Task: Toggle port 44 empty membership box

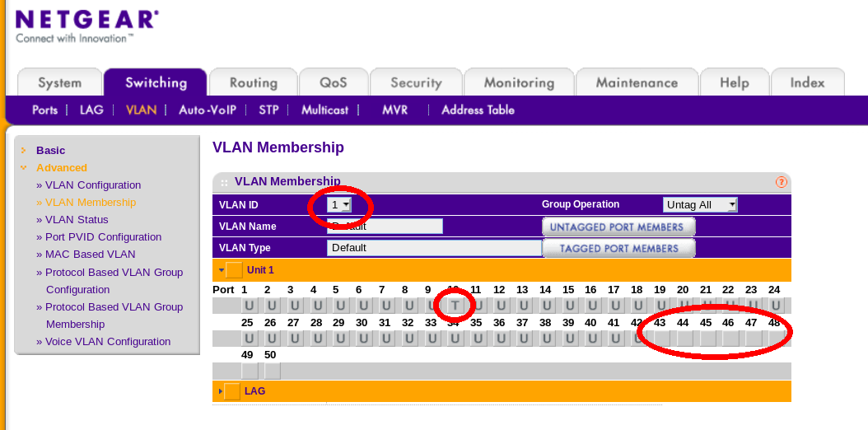Action: coord(684,338)
